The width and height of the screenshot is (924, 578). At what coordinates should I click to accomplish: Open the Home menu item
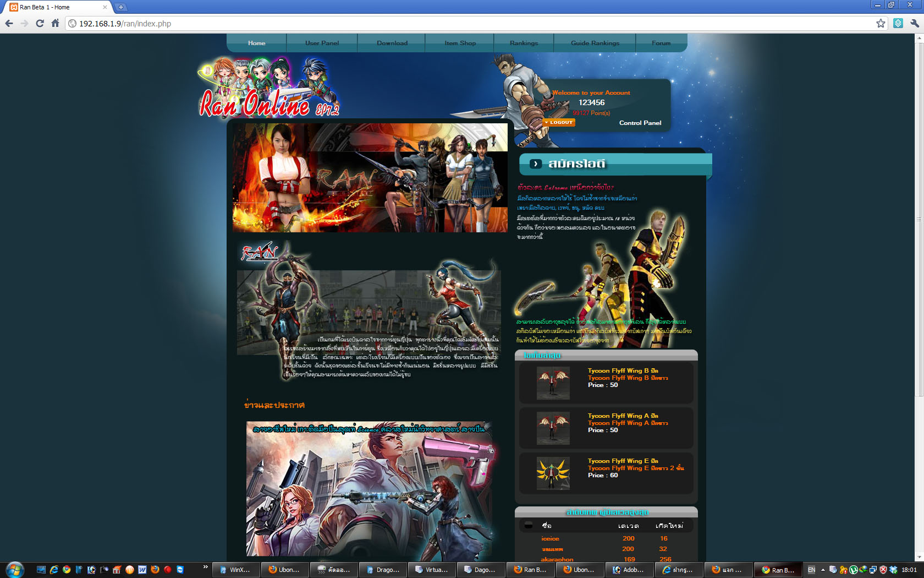(256, 43)
